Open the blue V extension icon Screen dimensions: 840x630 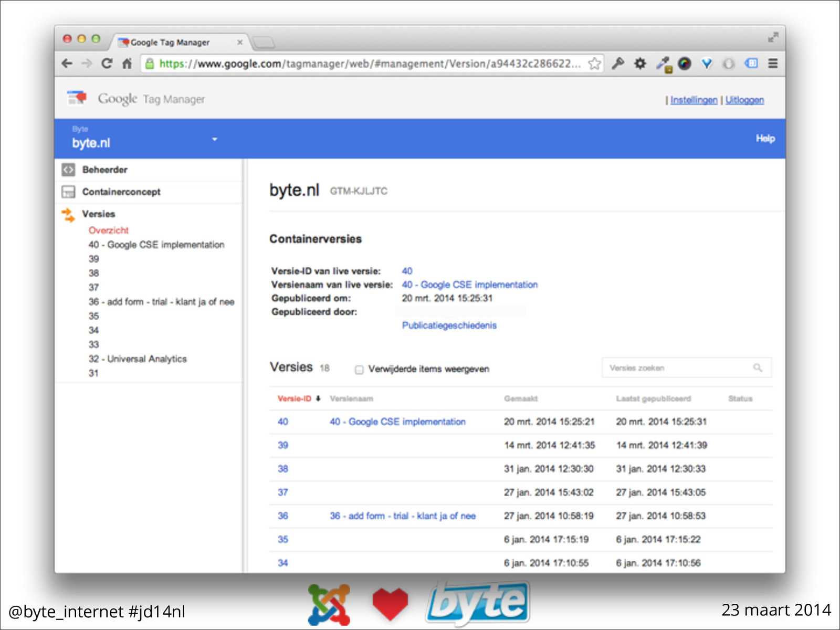707,64
